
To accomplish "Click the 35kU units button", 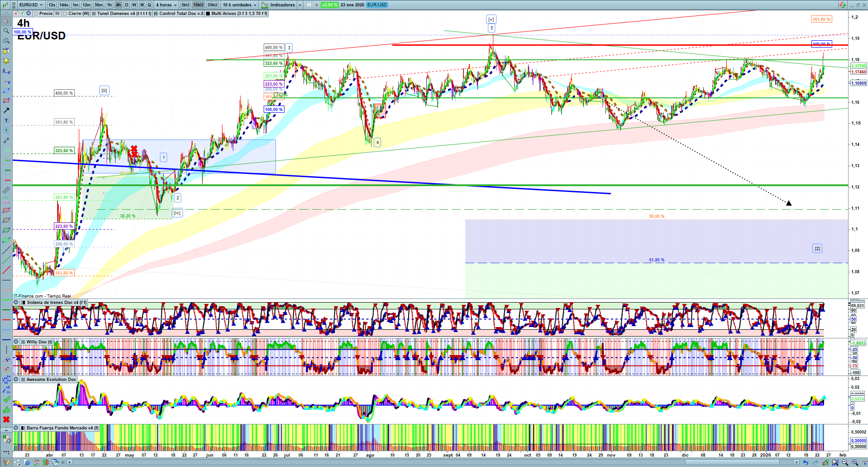I will (212, 5).
